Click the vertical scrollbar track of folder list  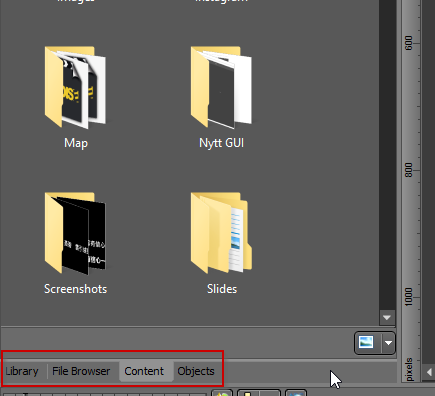[x=387, y=155]
